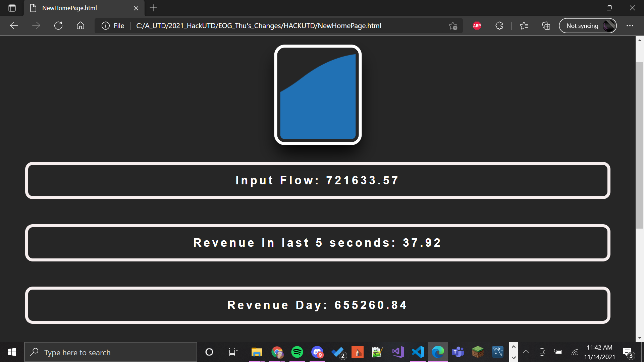Click the browser Refresh icon
Screen dimensions: 644x362
click(58, 26)
